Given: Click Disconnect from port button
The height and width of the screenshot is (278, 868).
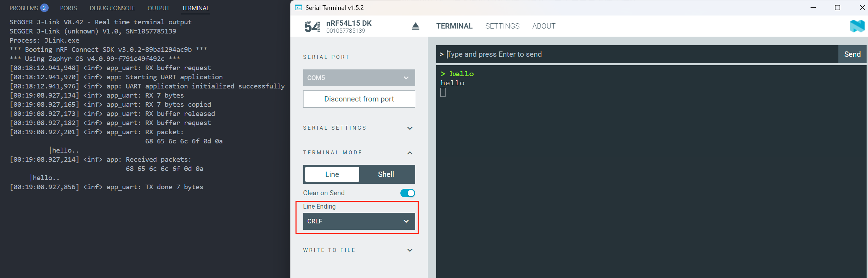Looking at the screenshot, I should [x=359, y=99].
